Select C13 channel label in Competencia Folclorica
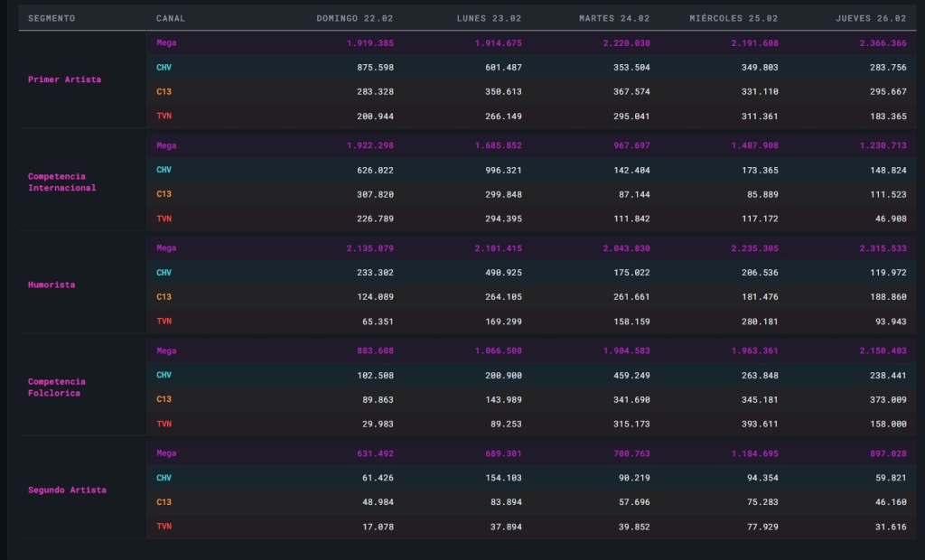The image size is (925, 560). [164, 399]
